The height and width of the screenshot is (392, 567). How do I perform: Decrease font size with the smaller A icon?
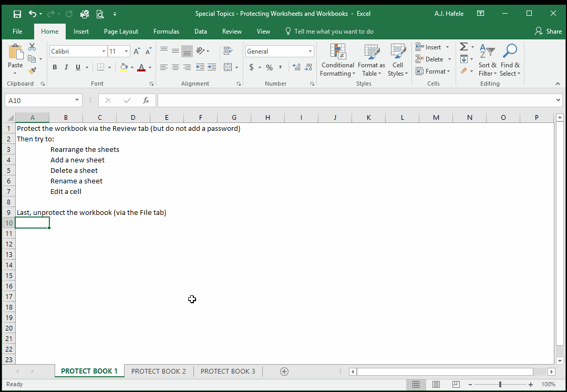148,51
